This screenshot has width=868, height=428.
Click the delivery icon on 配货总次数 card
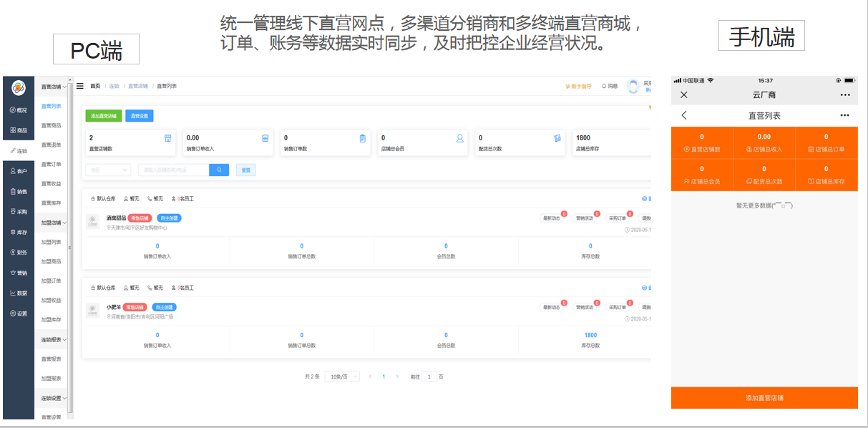tap(557, 138)
